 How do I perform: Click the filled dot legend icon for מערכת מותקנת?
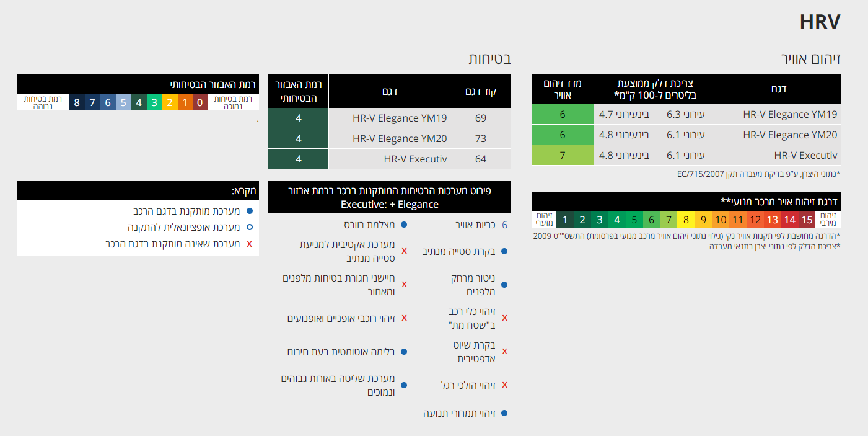tap(250, 211)
